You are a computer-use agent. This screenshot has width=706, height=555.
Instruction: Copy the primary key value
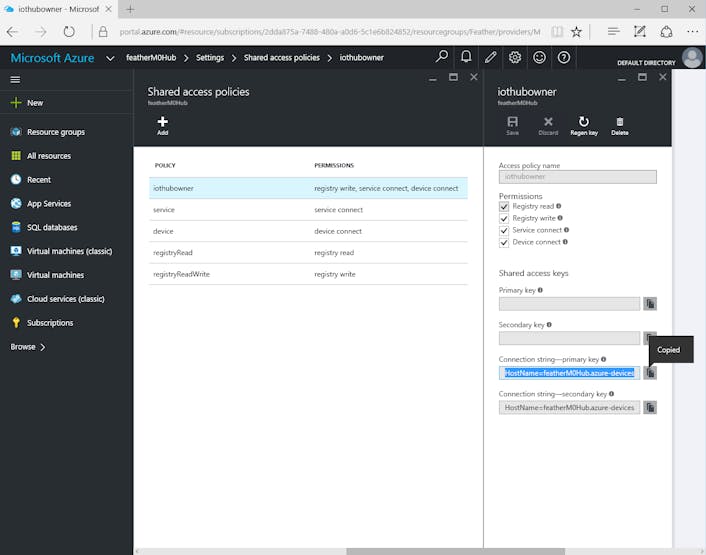650,304
